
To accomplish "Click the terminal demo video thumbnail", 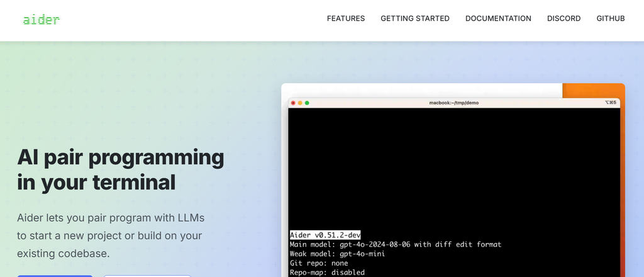I will point(453,180).
